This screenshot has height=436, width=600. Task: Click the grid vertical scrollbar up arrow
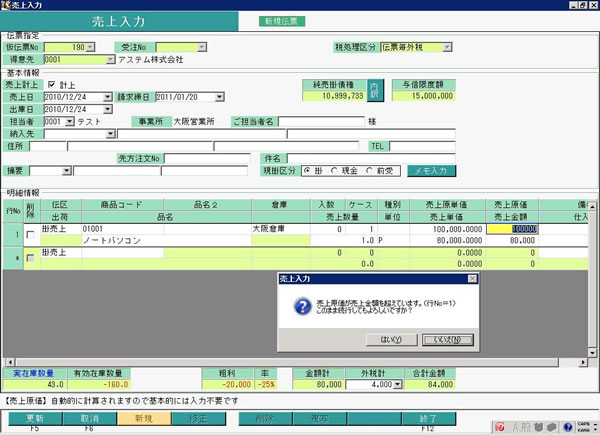tap(592, 206)
